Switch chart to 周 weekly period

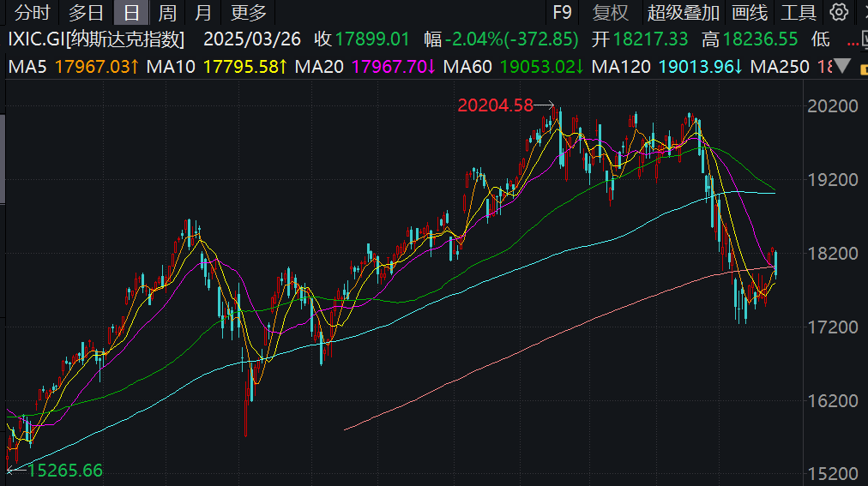pos(167,12)
